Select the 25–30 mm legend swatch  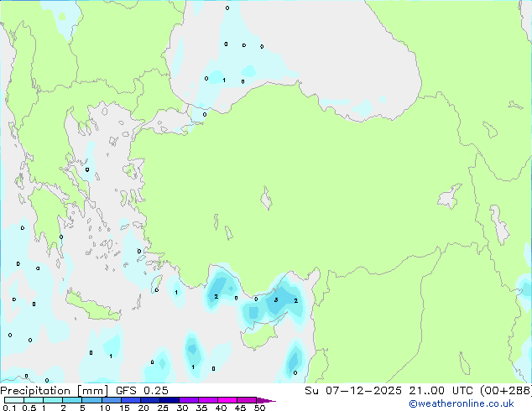169,400
